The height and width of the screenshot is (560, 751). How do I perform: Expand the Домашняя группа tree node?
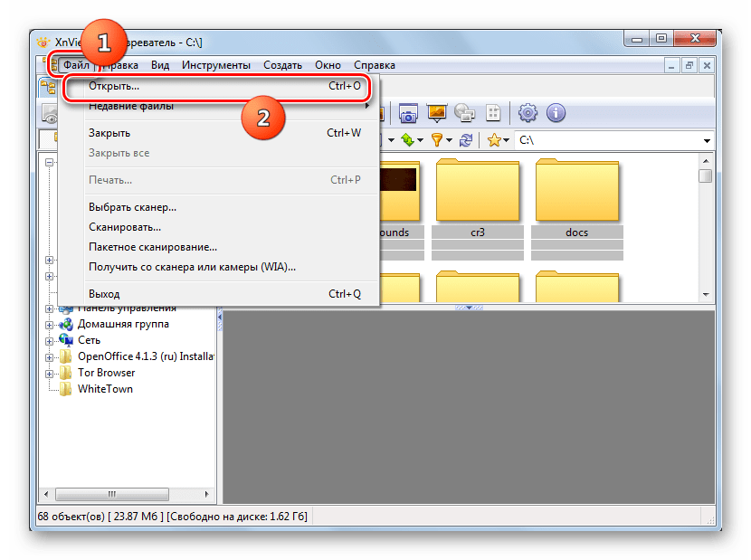pyautogui.click(x=50, y=325)
